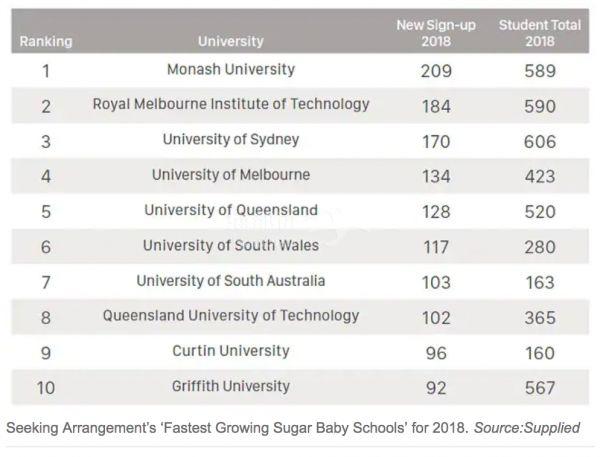Click the Griffith University entry
This screenshot has width=600, height=457.
click(x=231, y=386)
